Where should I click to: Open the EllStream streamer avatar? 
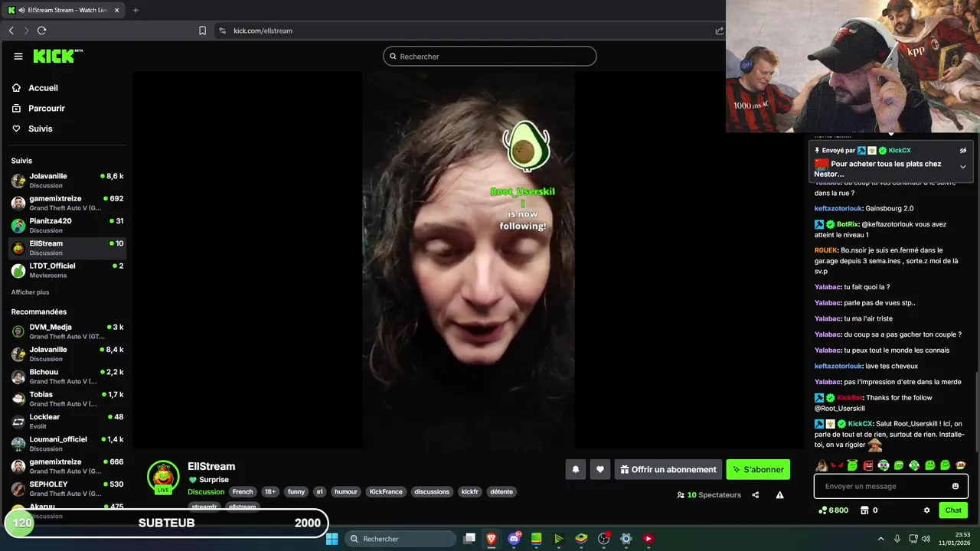pos(163,477)
